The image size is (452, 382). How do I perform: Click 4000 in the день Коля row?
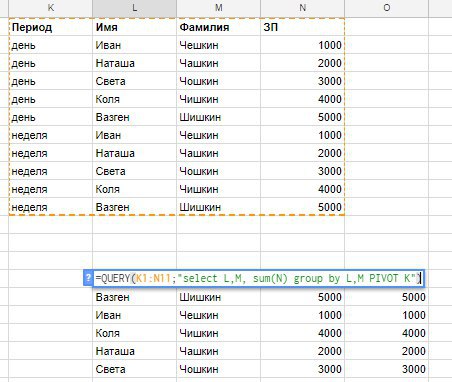point(303,99)
